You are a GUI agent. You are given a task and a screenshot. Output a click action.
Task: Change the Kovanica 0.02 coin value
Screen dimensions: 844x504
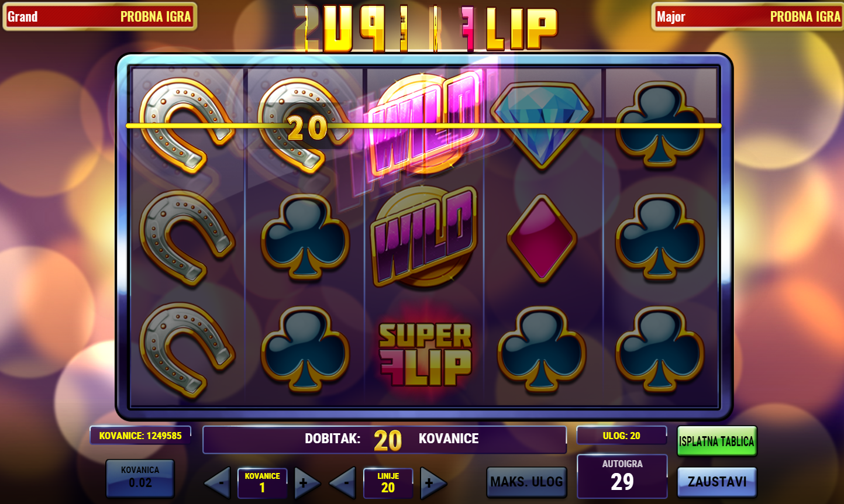coord(140,477)
